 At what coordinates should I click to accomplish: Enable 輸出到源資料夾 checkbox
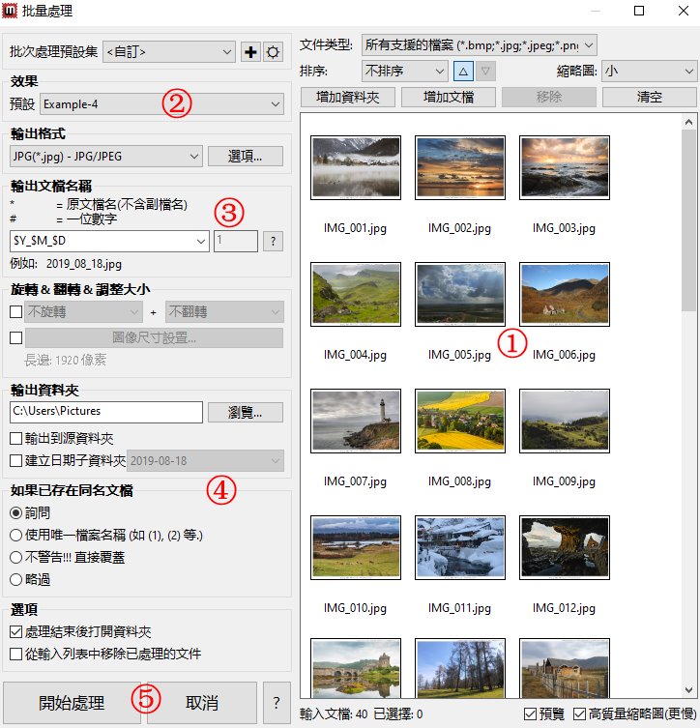15,439
